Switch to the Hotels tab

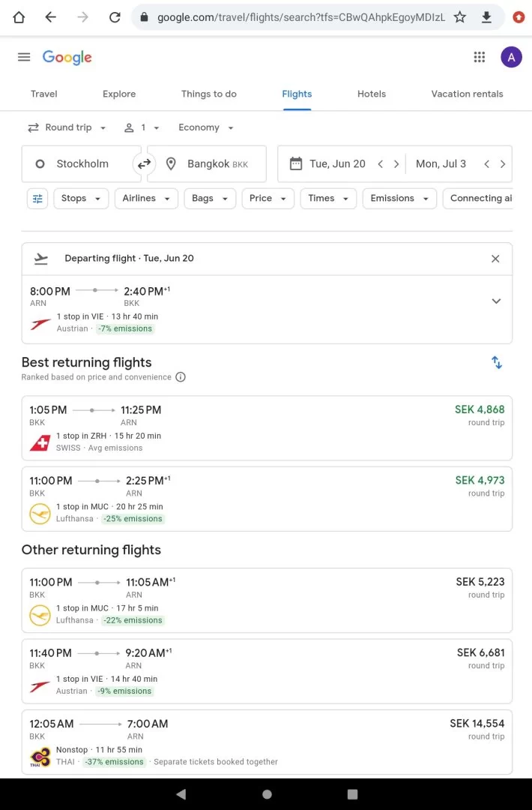point(372,94)
